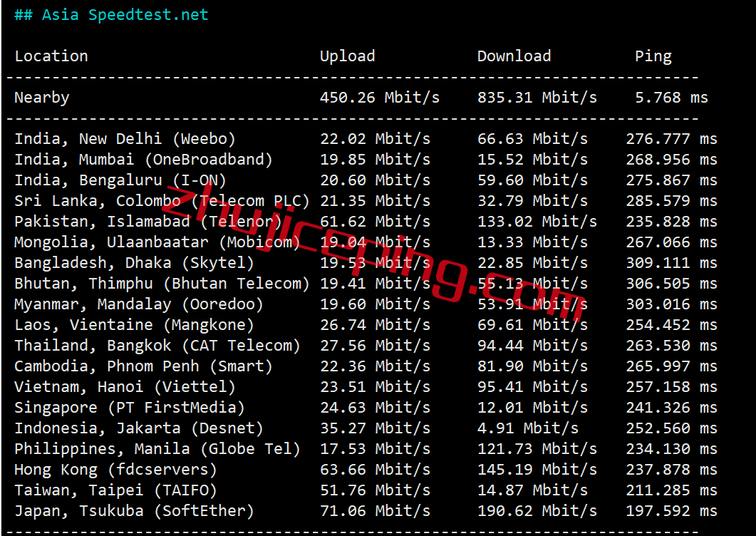Select Manila download "121.73 Mbit/s"

pyautogui.click(x=537, y=450)
